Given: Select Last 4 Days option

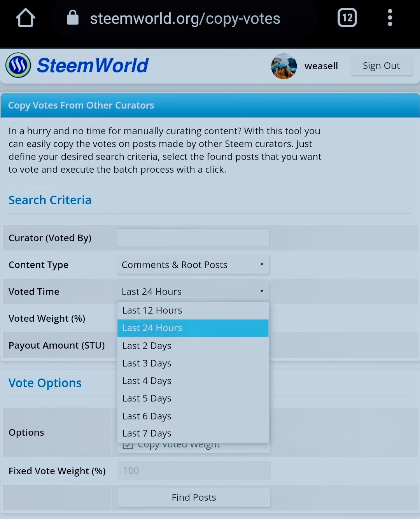Looking at the screenshot, I should 193,380.
